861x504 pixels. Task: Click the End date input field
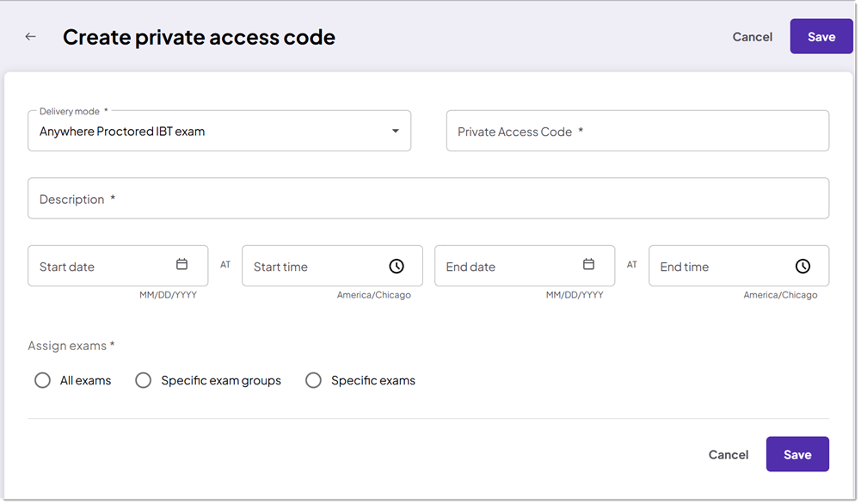click(507, 266)
